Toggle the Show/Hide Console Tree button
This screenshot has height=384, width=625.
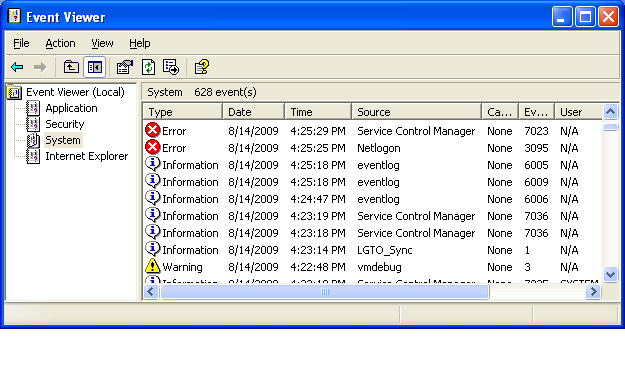pos(94,67)
